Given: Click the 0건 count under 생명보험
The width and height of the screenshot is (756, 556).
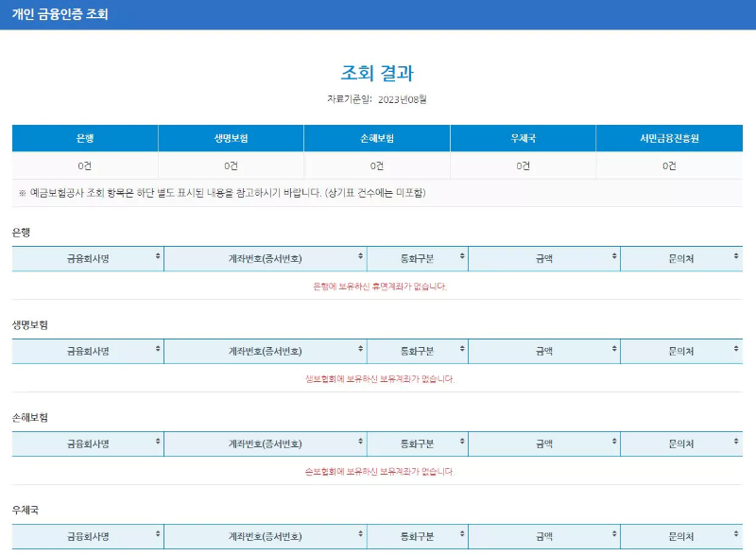Looking at the screenshot, I should (x=229, y=164).
